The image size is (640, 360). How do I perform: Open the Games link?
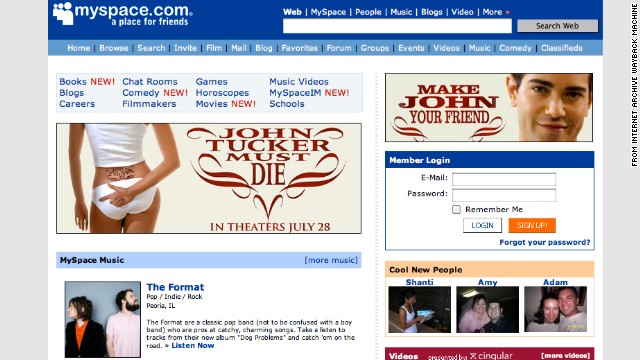[211, 82]
